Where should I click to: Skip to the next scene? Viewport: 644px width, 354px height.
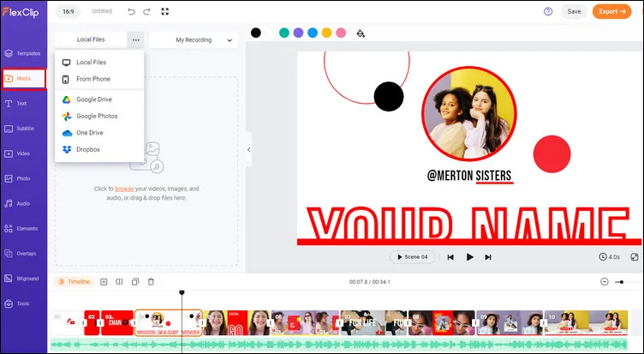[x=488, y=257]
